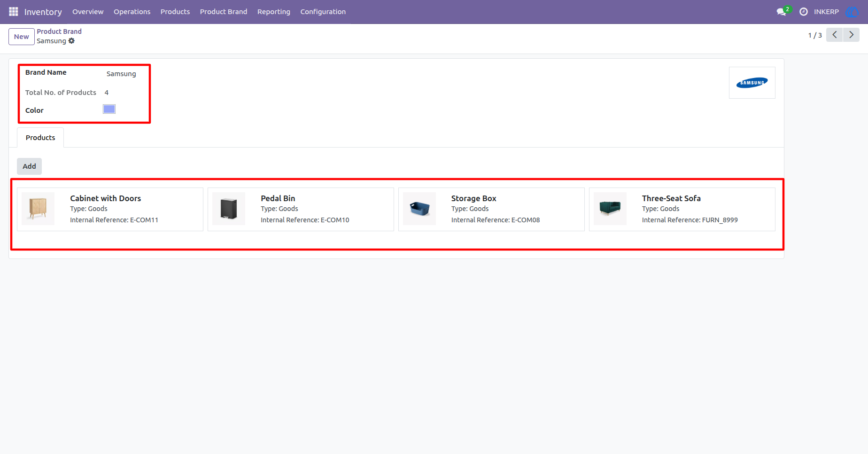Click the Total No. of Products value 4
The height and width of the screenshot is (454, 868).
pos(107,93)
